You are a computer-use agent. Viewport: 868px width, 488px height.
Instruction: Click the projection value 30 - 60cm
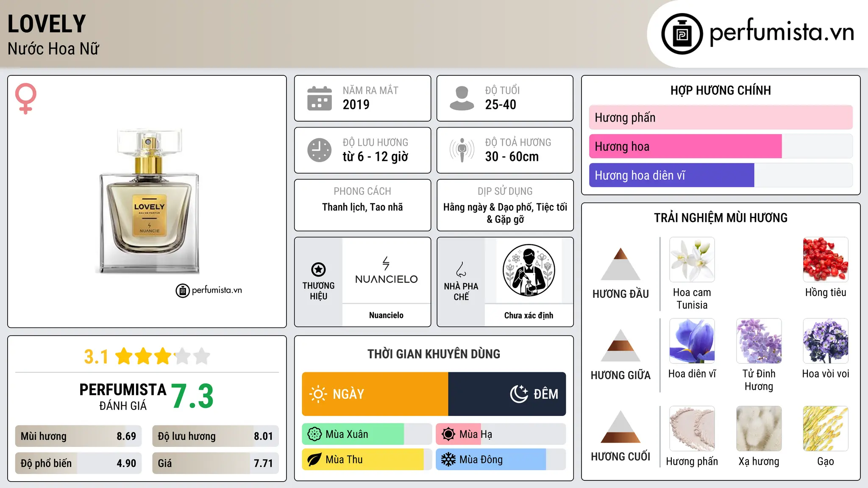tap(512, 157)
